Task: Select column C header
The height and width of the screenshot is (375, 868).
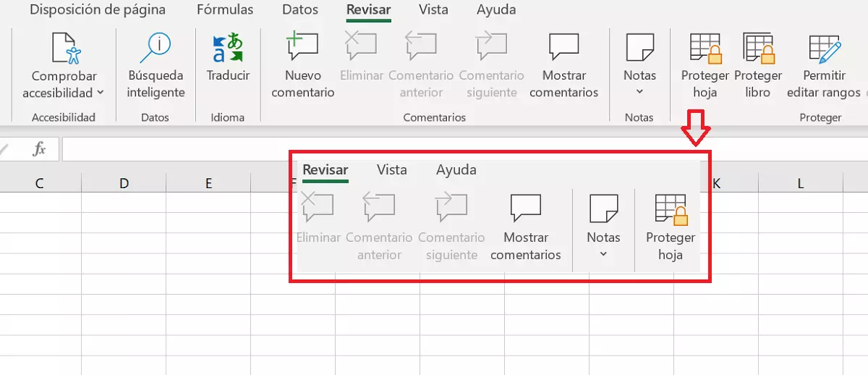Action: (x=39, y=183)
